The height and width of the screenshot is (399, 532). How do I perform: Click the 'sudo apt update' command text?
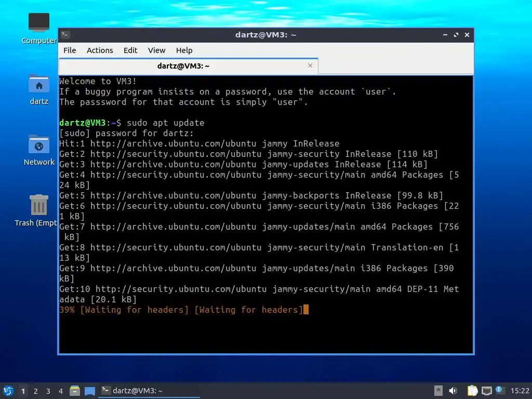(166, 123)
